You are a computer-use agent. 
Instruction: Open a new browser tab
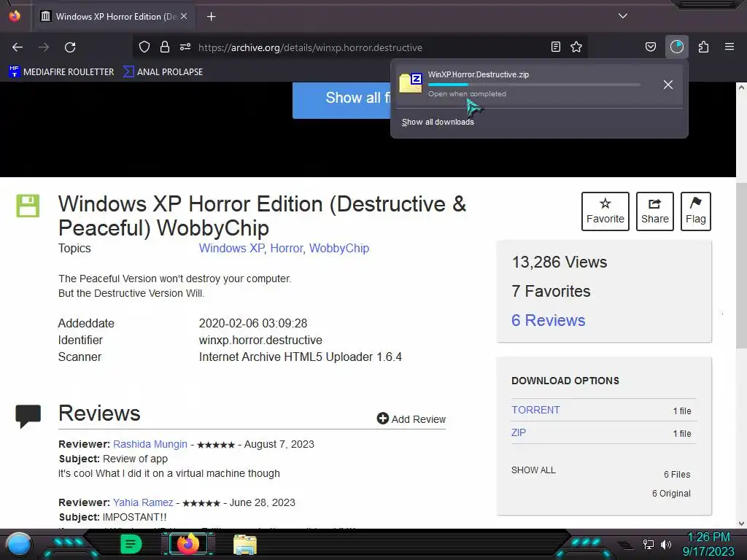click(211, 17)
